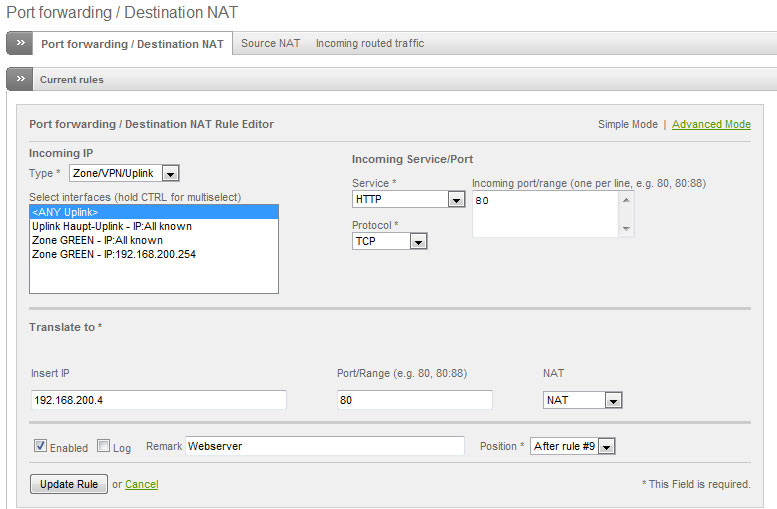The width and height of the screenshot is (777, 509).
Task: Expand the Service dropdown showing HTTP
Action: pos(456,200)
